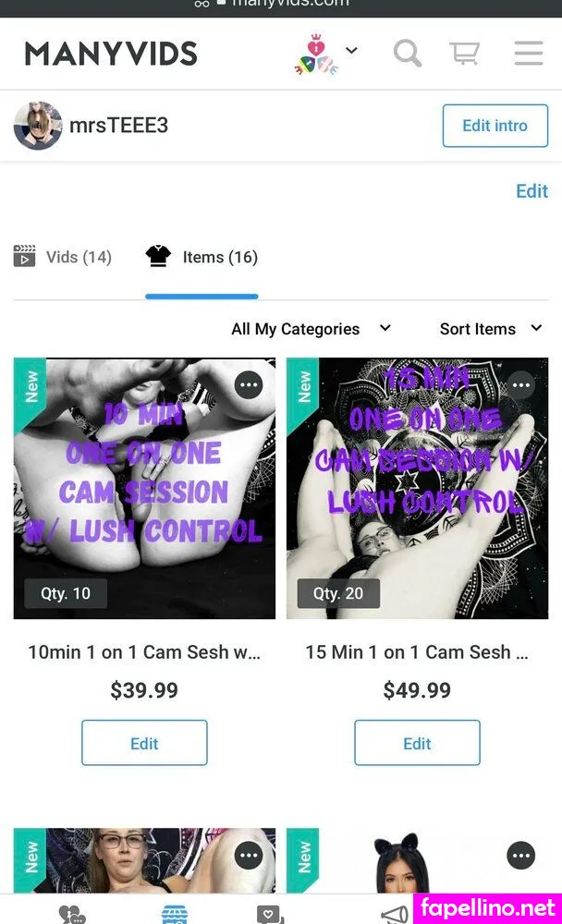Open three-dot menu on the cat-ears item
562x924 pixels.
(521, 855)
